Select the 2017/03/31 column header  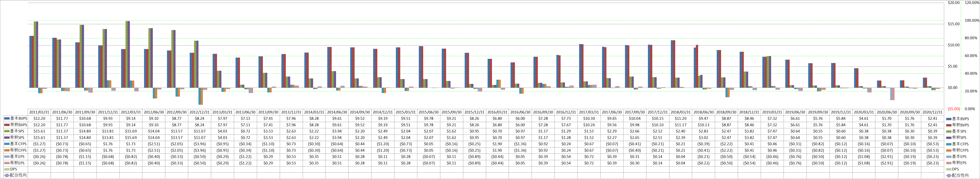coord(589,112)
